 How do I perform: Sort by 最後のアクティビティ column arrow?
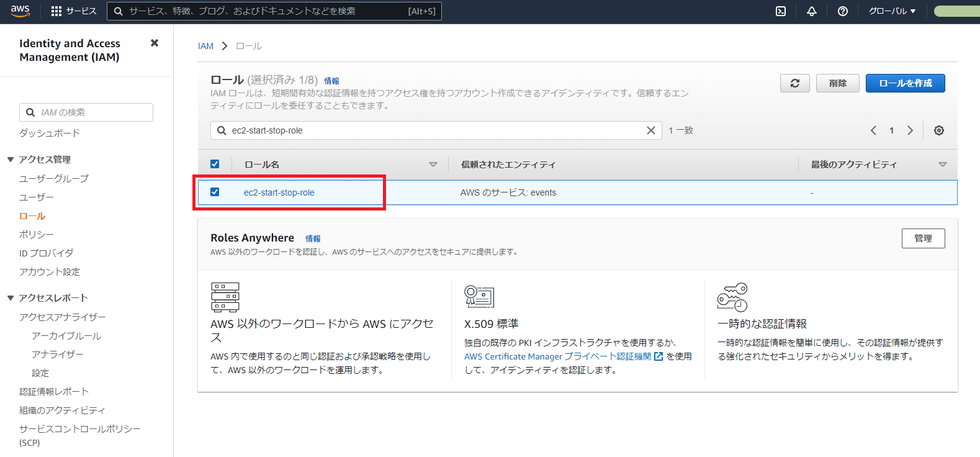tap(943, 165)
